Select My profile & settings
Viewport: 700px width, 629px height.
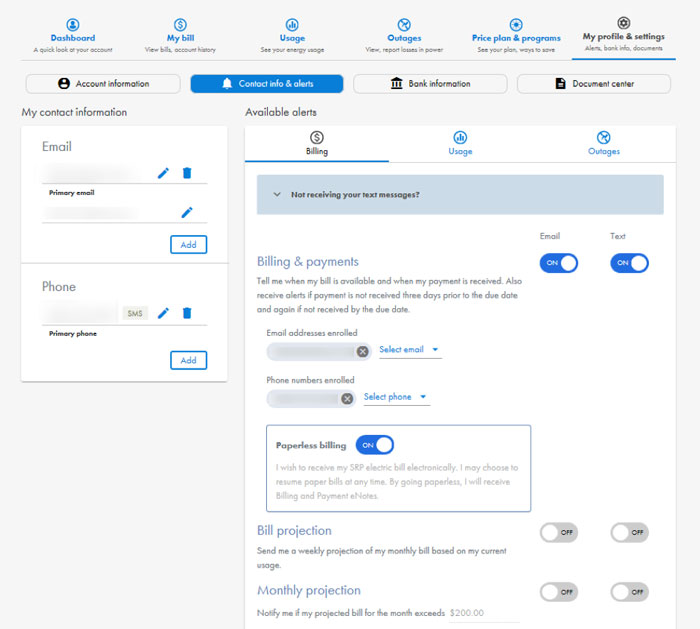(624, 36)
